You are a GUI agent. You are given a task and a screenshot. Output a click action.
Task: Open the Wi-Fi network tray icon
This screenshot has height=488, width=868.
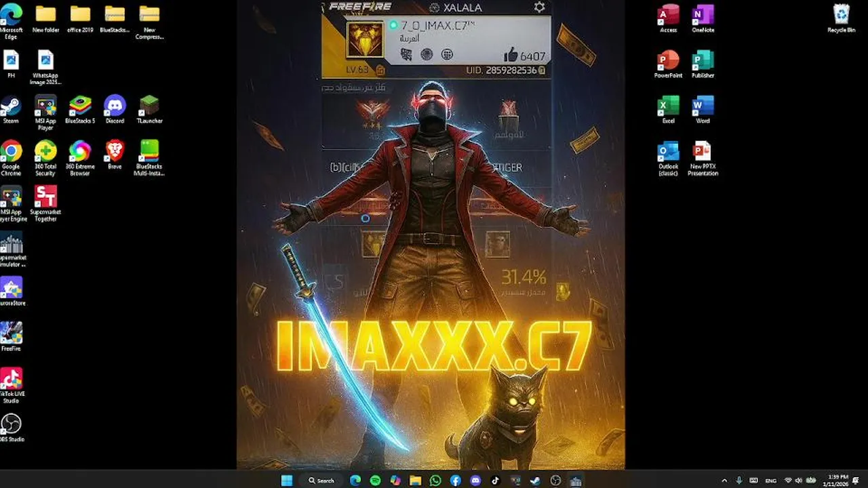788,481
